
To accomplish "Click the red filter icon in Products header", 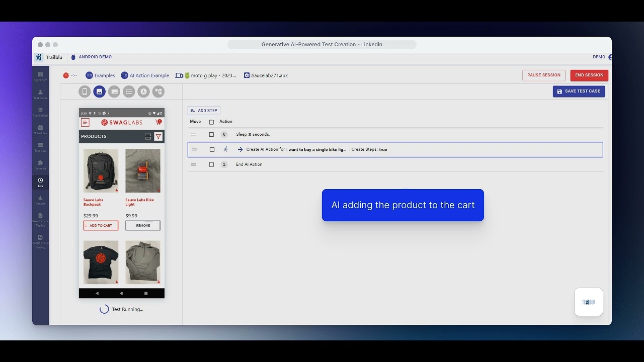I will pos(158,136).
